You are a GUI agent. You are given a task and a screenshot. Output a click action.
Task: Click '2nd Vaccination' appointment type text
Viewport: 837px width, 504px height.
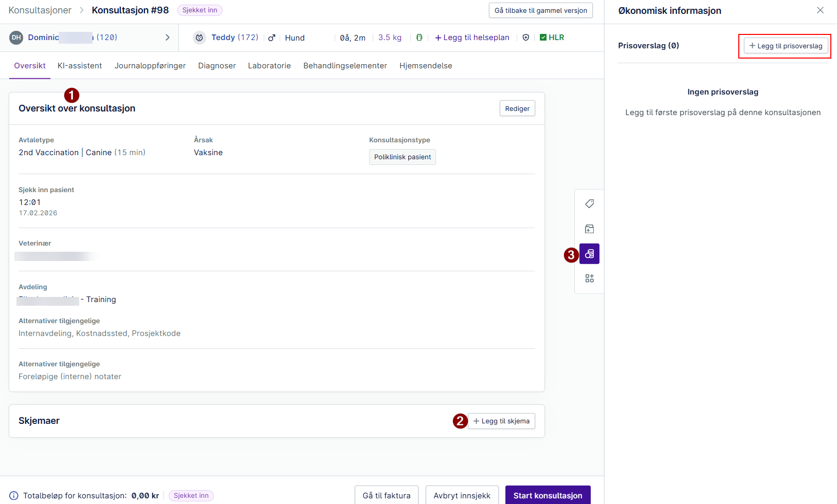pos(49,153)
